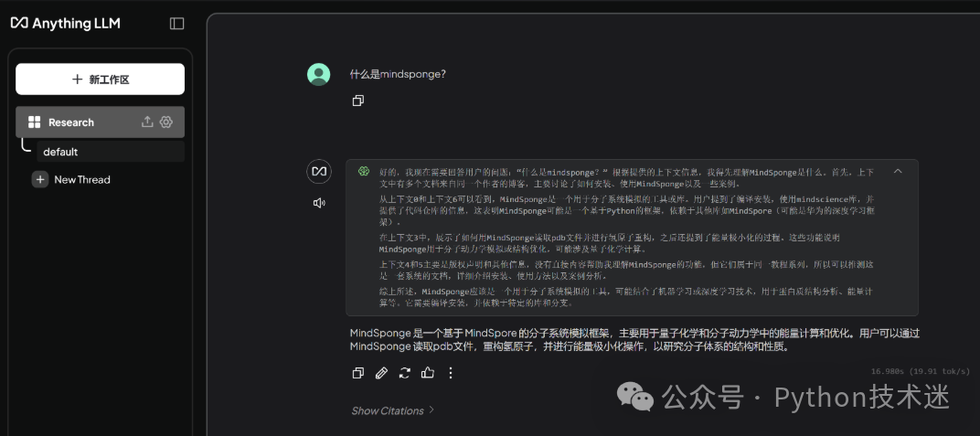Image resolution: width=980 pixels, height=436 pixels.
Task: Click the response metrics 16.980s text
Action: (921, 371)
